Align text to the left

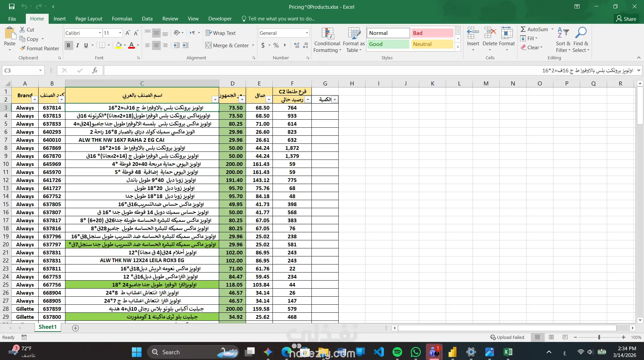pyautogui.click(x=148, y=45)
